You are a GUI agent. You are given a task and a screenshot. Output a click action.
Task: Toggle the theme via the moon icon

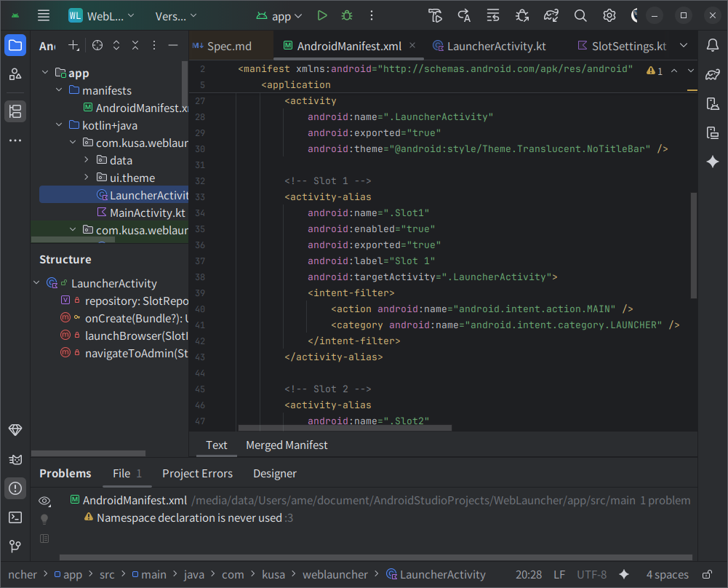click(x=635, y=15)
